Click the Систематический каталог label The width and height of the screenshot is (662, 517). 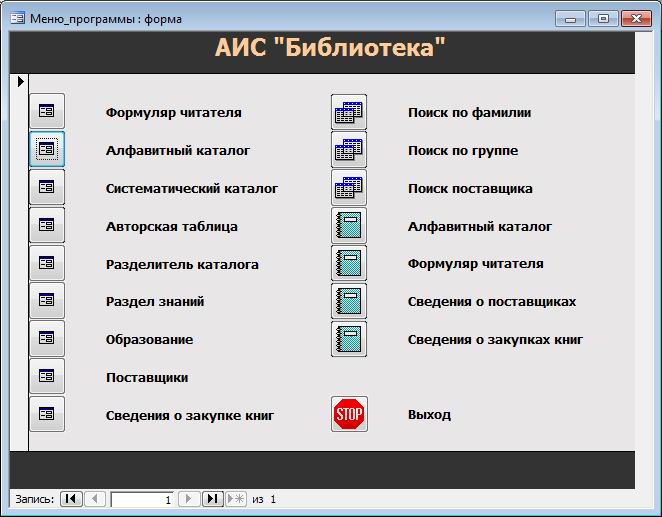(x=192, y=188)
